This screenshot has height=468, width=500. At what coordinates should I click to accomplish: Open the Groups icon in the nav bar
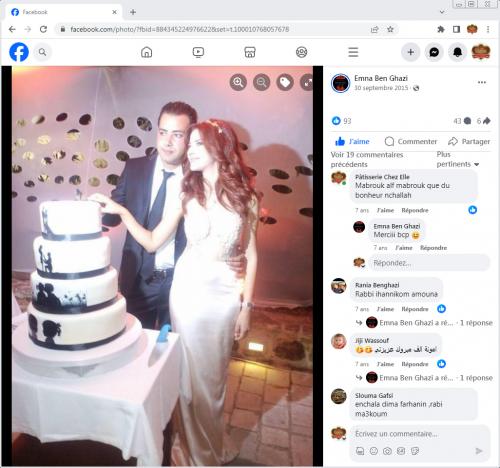tap(301, 52)
